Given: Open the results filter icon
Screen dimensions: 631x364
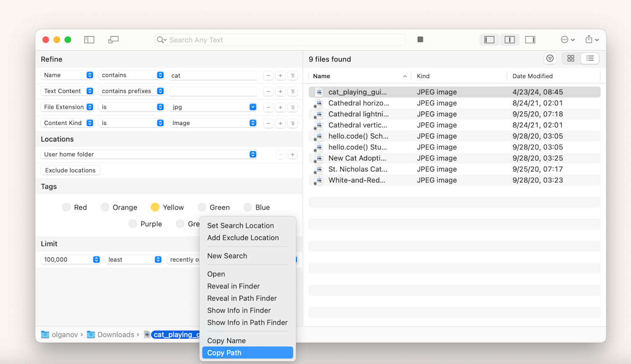Looking at the screenshot, I should click(549, 58).
